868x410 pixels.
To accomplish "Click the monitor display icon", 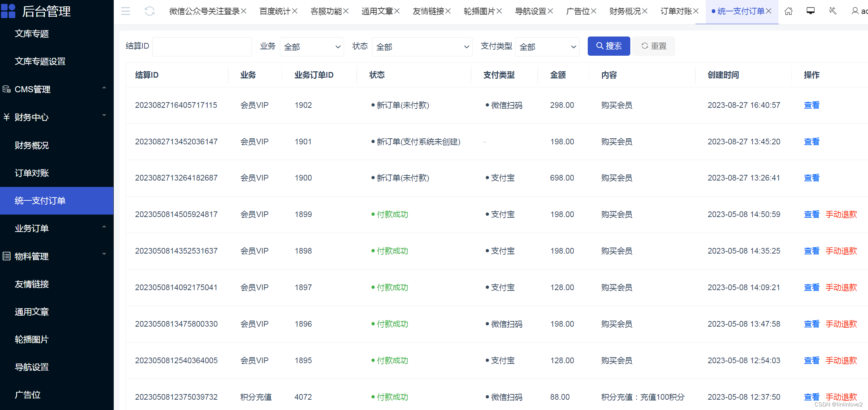I will point(811,11).
